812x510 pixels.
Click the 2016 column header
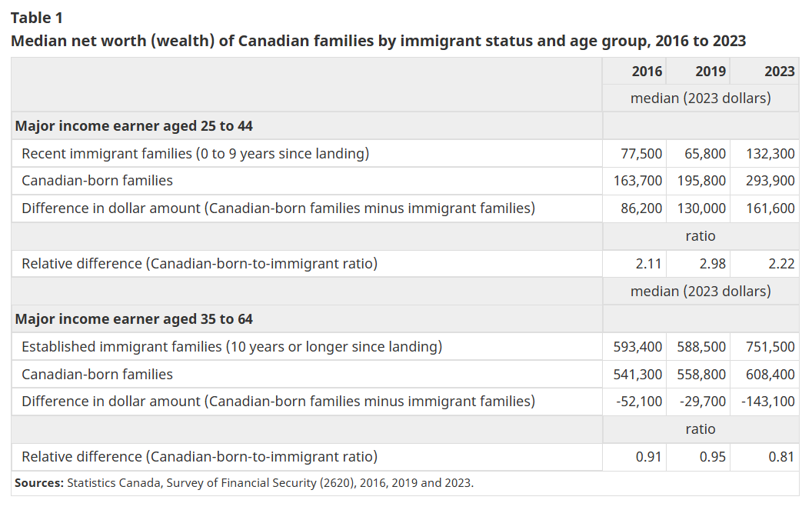(647, 71)
